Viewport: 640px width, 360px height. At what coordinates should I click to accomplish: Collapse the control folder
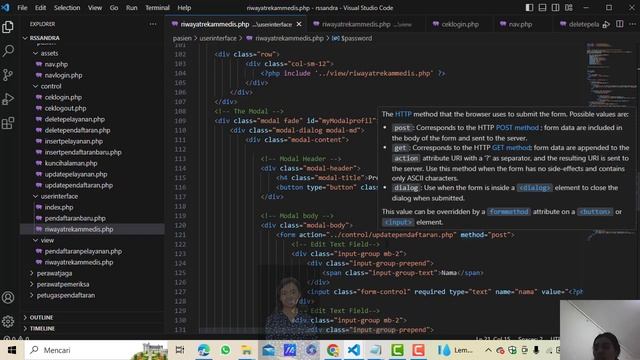51,86
